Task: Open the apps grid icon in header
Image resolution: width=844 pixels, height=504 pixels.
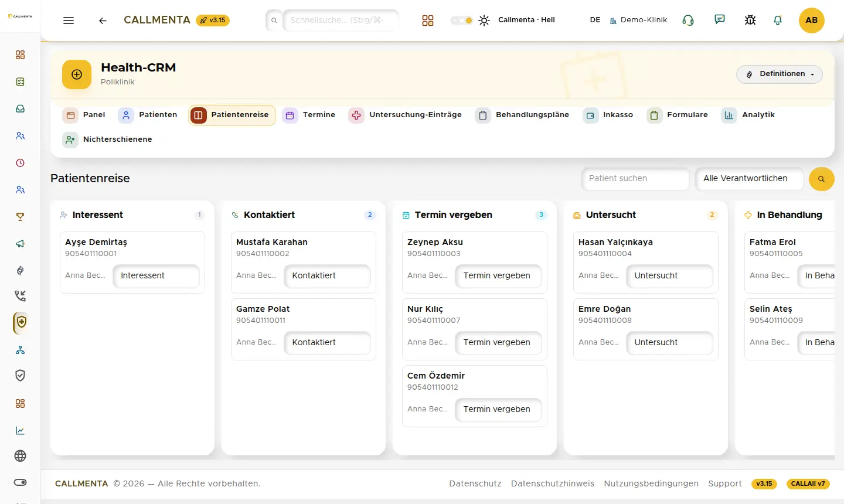Action: click(428, 21)
